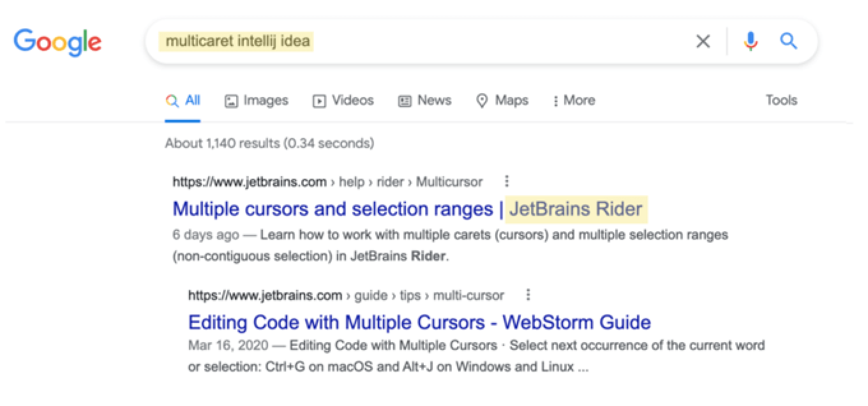Screen dimensions: 868x406
Task: Switch to the Videos tab
Action: [343, 100]
